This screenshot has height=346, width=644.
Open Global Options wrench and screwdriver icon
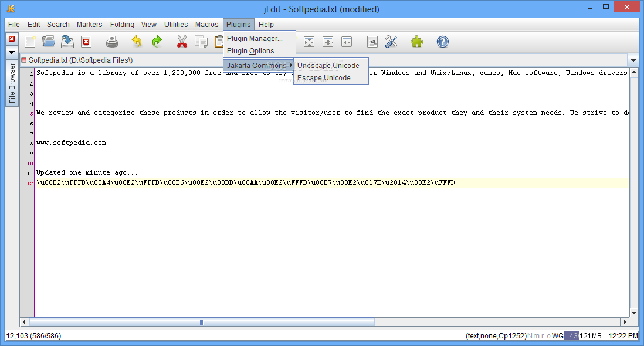[x=391, y=42]
